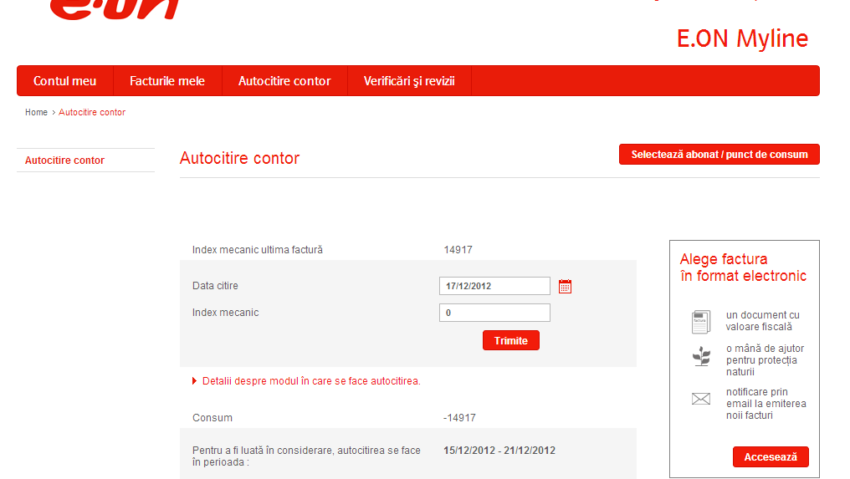Click Alege factura în format electronic heading
850x479 pixels.
click(x=743, y=267)
